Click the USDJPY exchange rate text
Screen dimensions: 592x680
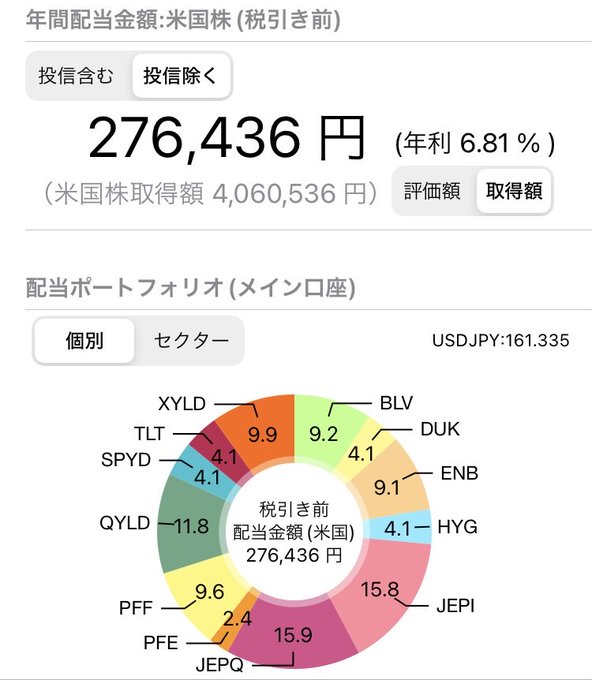coord(500,340)
